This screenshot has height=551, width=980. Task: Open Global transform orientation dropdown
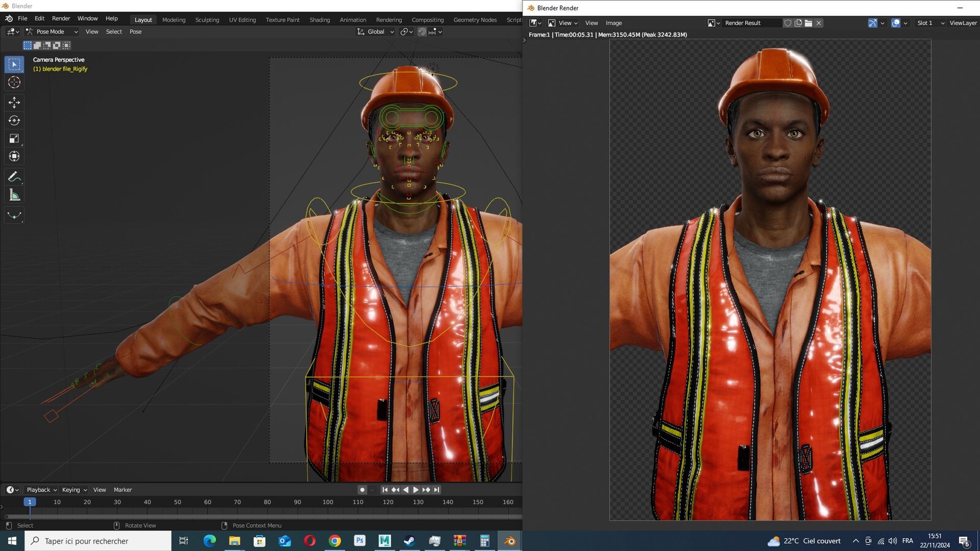click(x=375, y=32)
